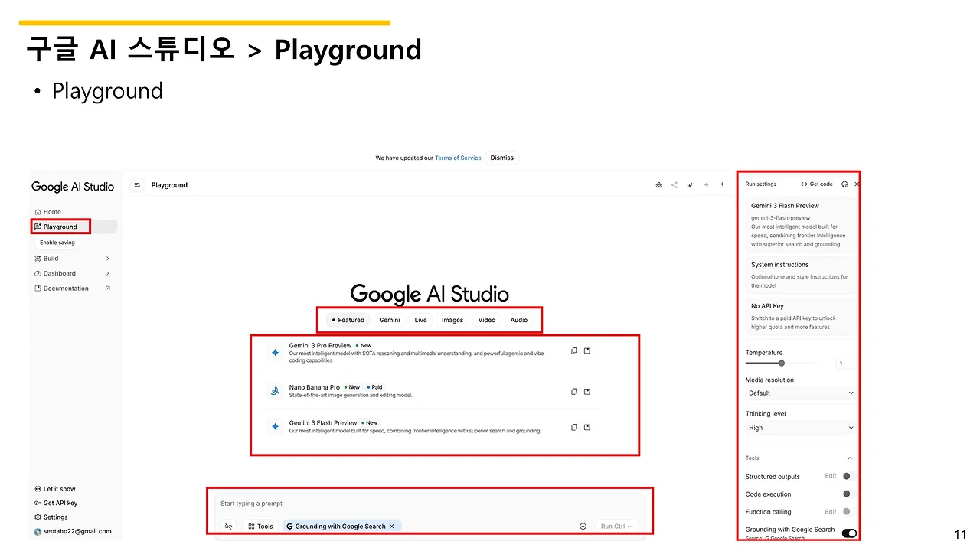Open the System instructions card

coord(801,275)
